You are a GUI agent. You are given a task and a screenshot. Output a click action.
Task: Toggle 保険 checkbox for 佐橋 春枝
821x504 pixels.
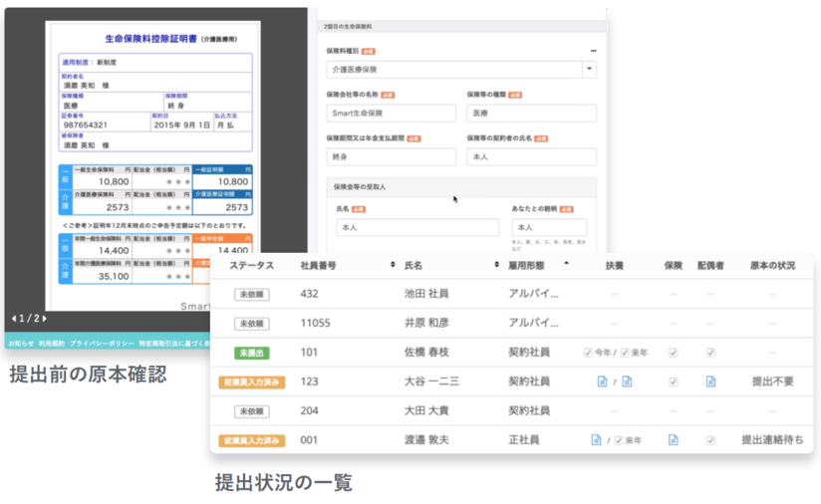coord(673,353)
